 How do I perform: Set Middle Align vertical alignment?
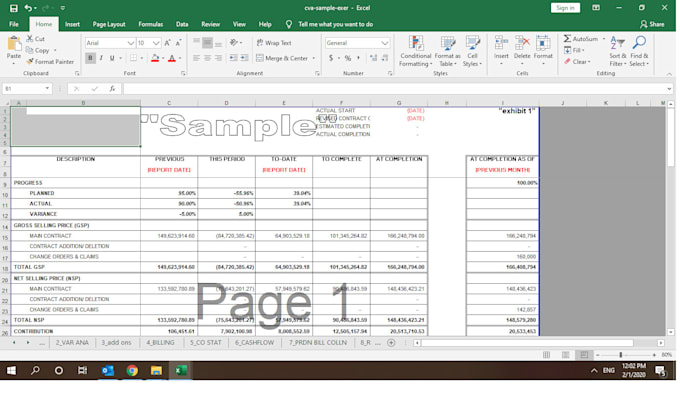(207, 43)
